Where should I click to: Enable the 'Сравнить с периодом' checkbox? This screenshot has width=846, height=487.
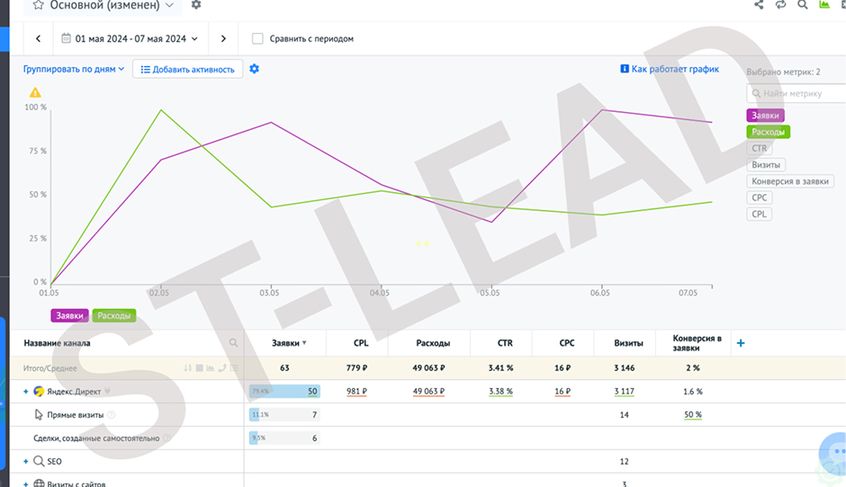(x=257, y=38)
